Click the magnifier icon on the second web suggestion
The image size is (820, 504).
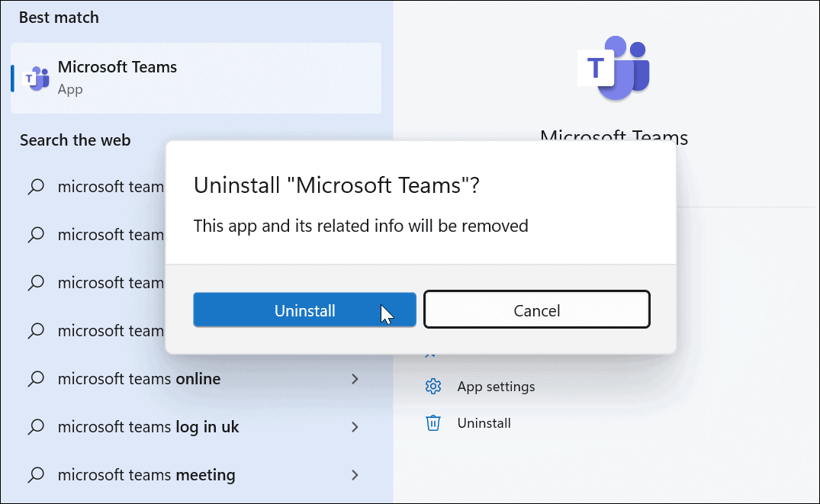click(x=35, y=235)
